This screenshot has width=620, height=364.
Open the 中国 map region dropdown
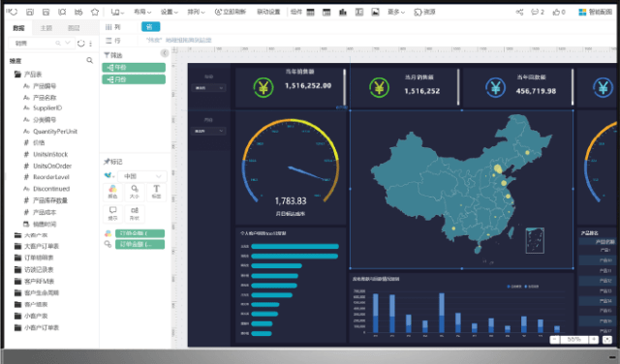(x=142, y=176)
